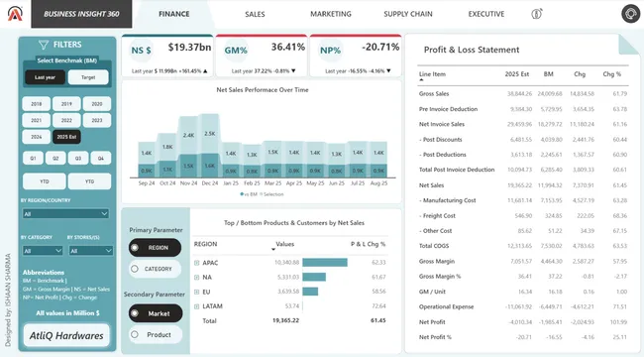Click the Net Profit % line item
This screenshot has height=357, width=644.
coord(435,337)
